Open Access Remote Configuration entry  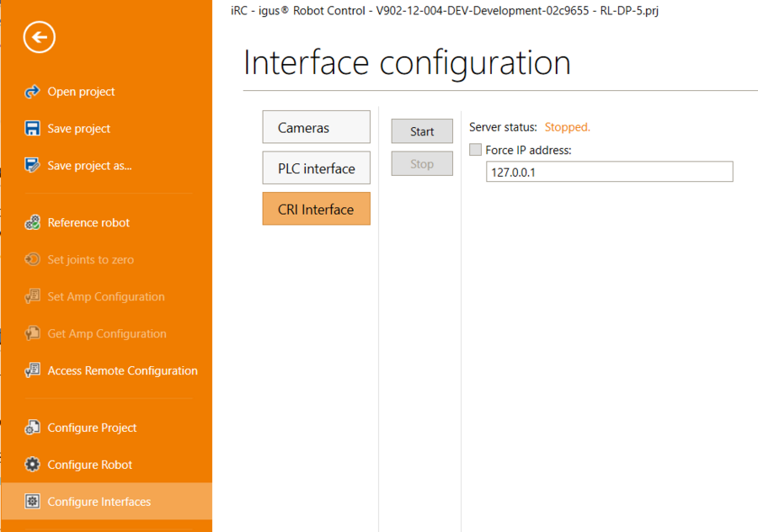point(122,370)
